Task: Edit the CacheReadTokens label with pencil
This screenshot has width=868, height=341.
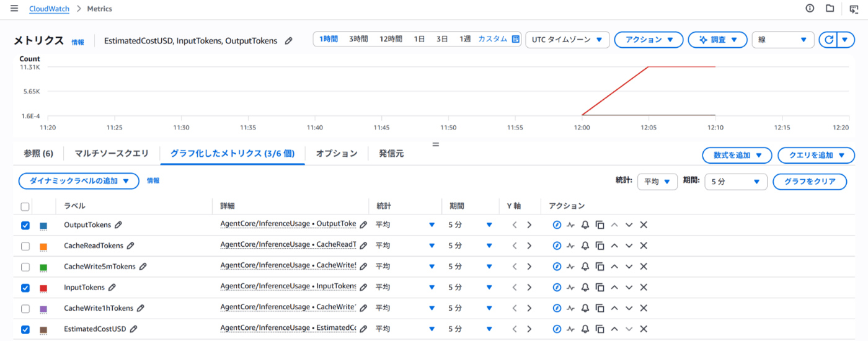Action: pos(130,246)
